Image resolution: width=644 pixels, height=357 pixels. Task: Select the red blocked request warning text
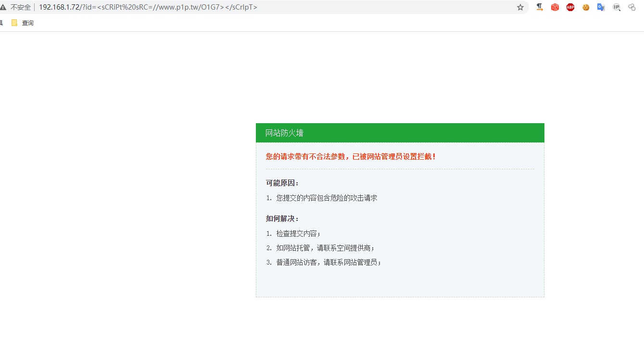[x=351, y=156]
